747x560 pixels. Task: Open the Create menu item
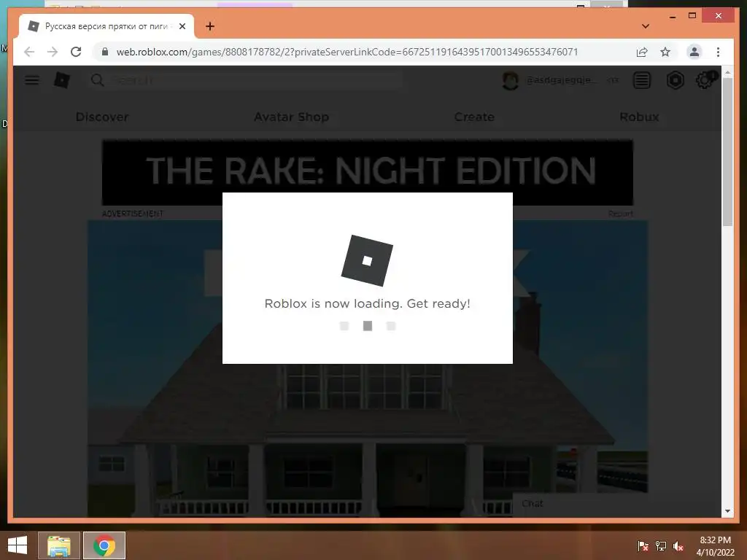[x=474, y=117]
